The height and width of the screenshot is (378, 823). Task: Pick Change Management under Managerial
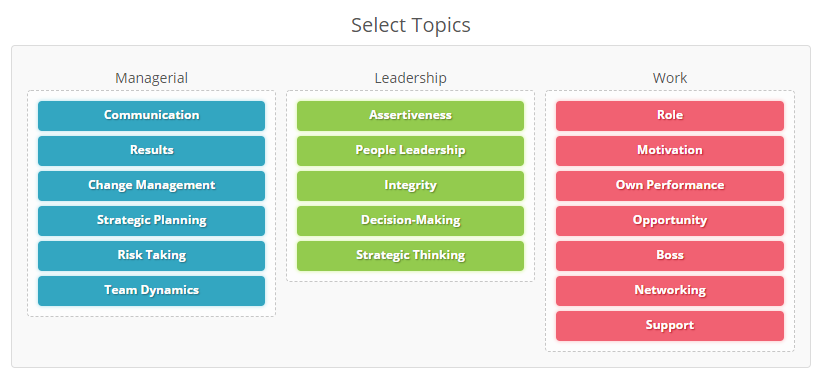(151, 186)
